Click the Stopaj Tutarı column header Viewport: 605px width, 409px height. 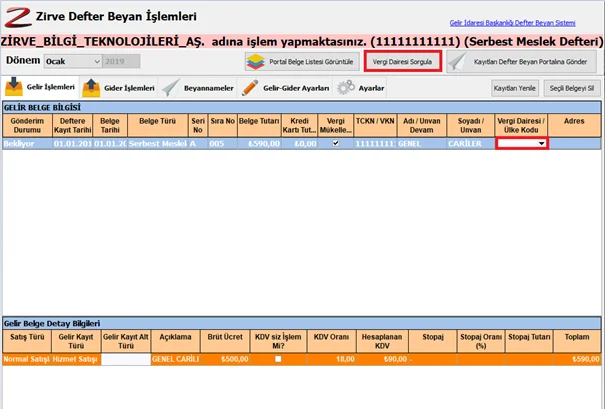[529, 341]
